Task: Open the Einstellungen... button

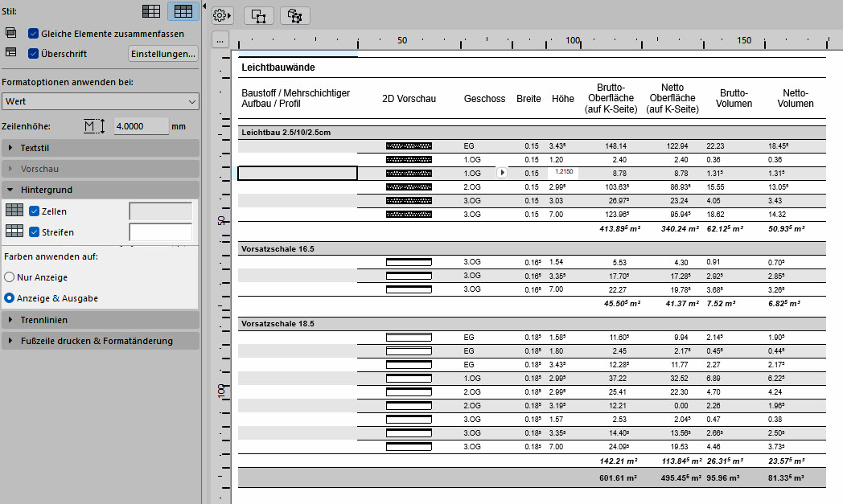Action: [163, 54]
